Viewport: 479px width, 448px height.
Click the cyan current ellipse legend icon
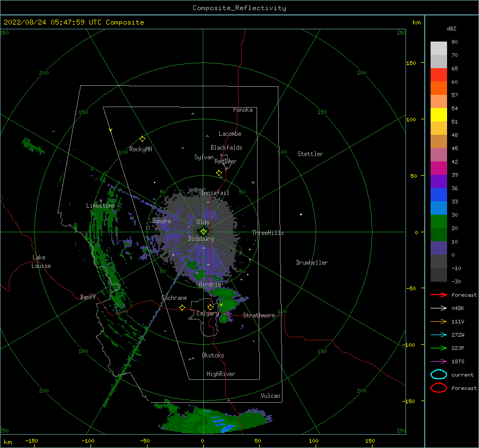coord(439,374)
